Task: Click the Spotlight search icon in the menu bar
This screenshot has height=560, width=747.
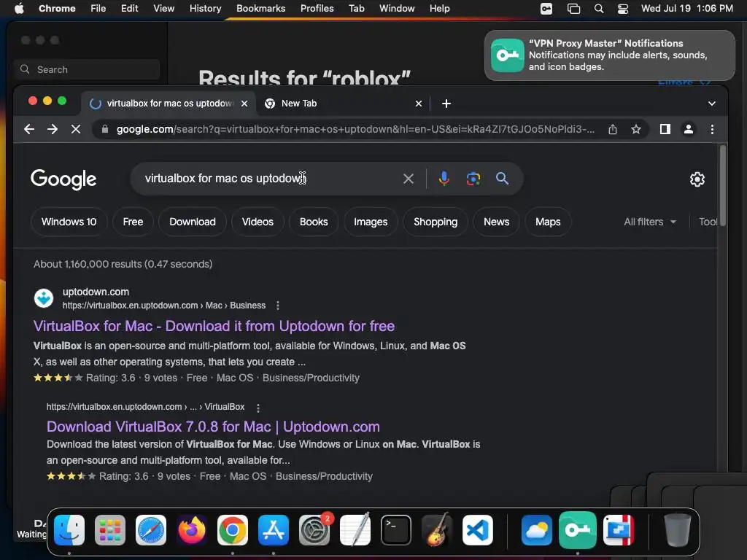Action: (x=599, y=9)
